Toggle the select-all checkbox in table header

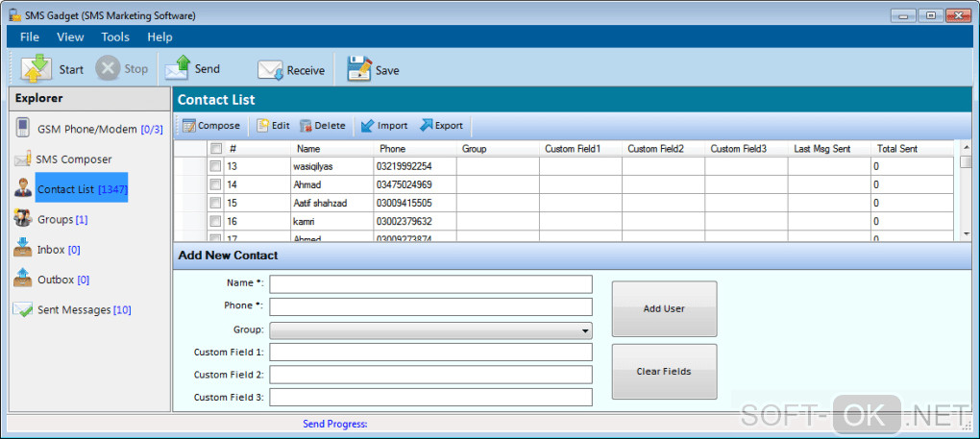tap(216, 149)
